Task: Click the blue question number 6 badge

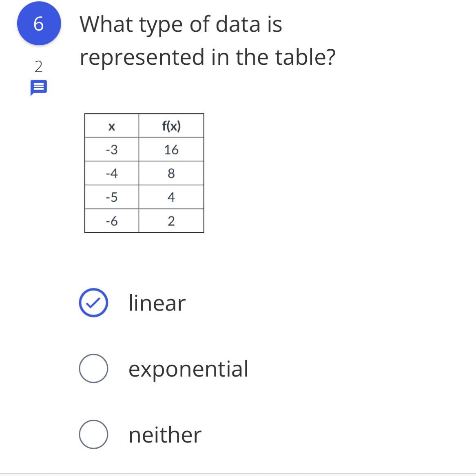Action: [39, 23]
